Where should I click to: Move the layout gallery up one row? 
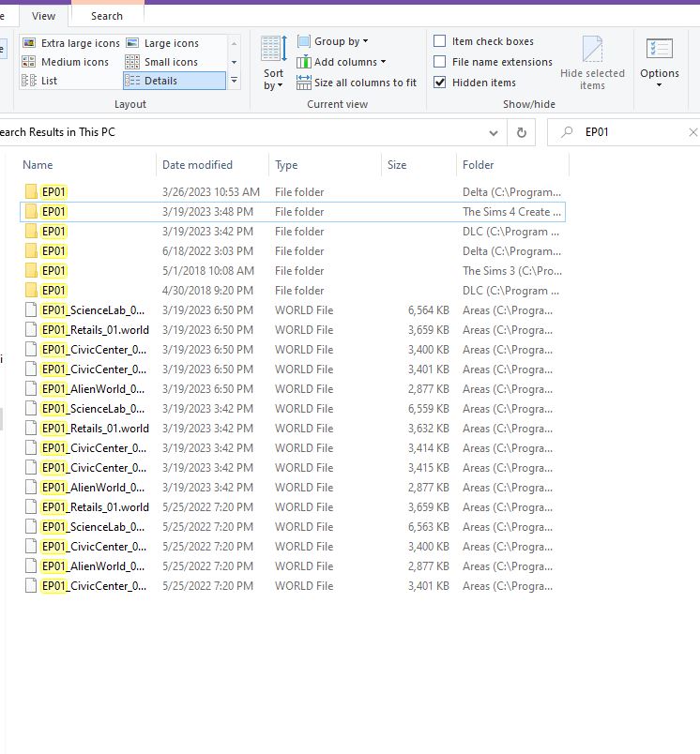(234, 43)
